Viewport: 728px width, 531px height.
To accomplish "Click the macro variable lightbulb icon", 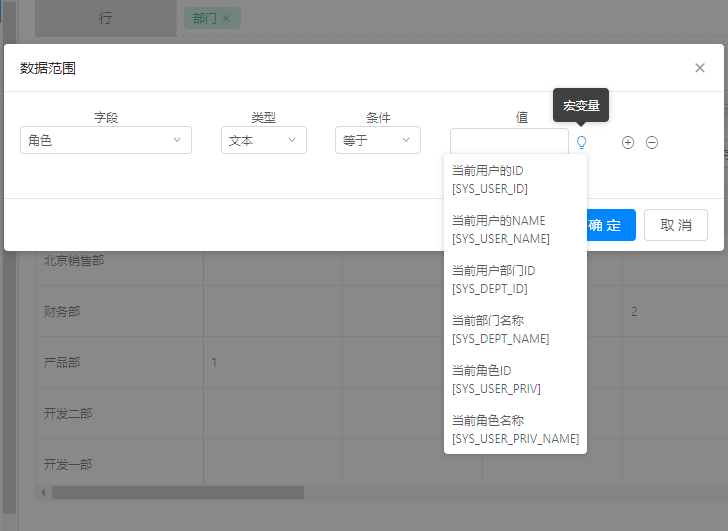I will point(581,142).
